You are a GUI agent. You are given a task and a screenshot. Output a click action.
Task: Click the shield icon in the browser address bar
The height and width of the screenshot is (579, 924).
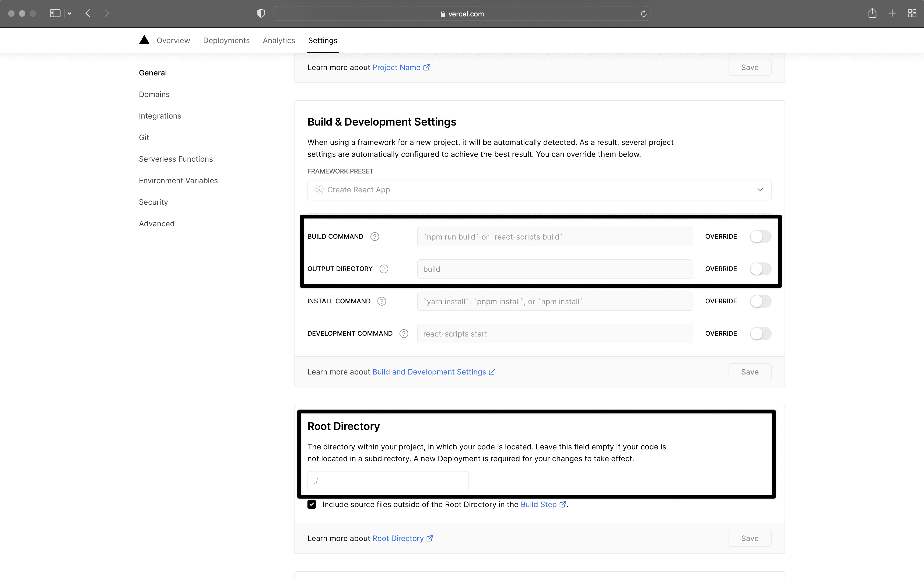point(260,13)
